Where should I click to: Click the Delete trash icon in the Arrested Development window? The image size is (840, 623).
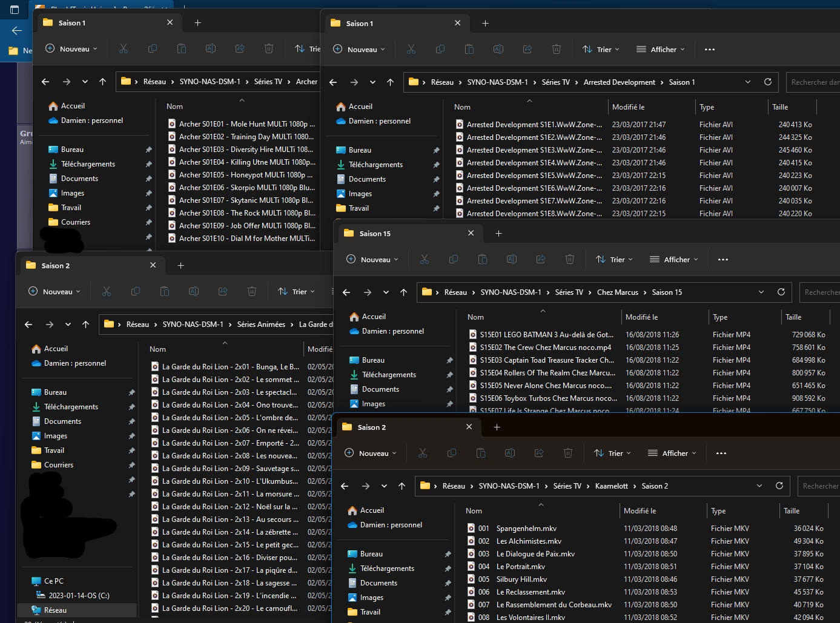click(x=557, y=50)
